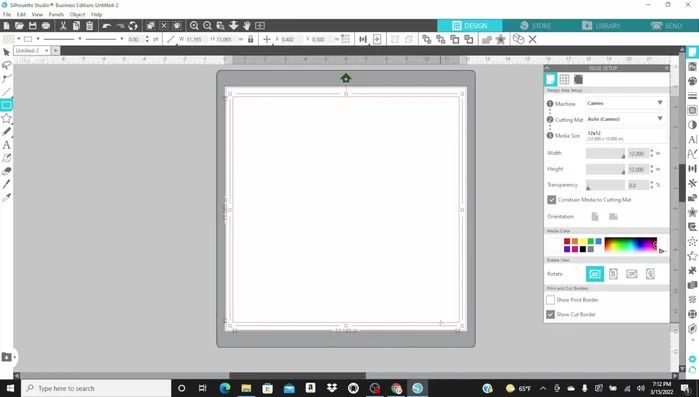Viewport: 699px width, 397px height.
Task: Open the Panels menu
Action: tap(56, 14)
